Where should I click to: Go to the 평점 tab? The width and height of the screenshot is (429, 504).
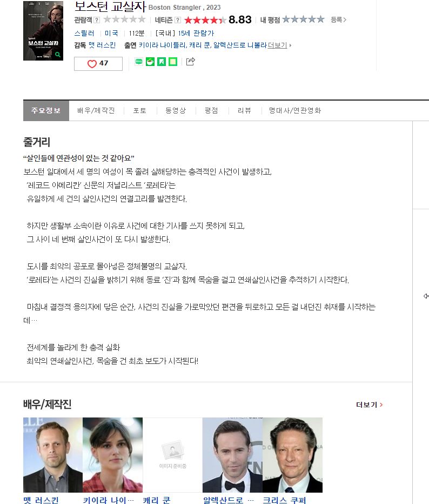pos(211,110)
